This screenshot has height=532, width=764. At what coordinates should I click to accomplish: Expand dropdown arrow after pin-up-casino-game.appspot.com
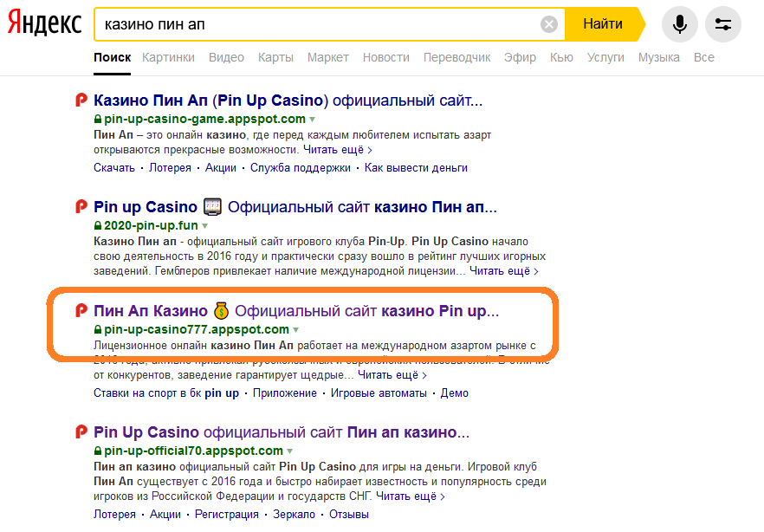click(x=313, y=120)
